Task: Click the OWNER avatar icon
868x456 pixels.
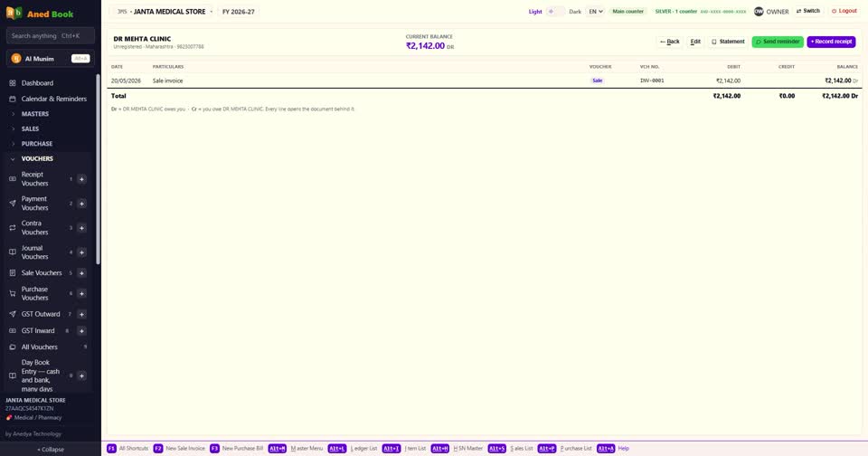Action: pos(759,11)
